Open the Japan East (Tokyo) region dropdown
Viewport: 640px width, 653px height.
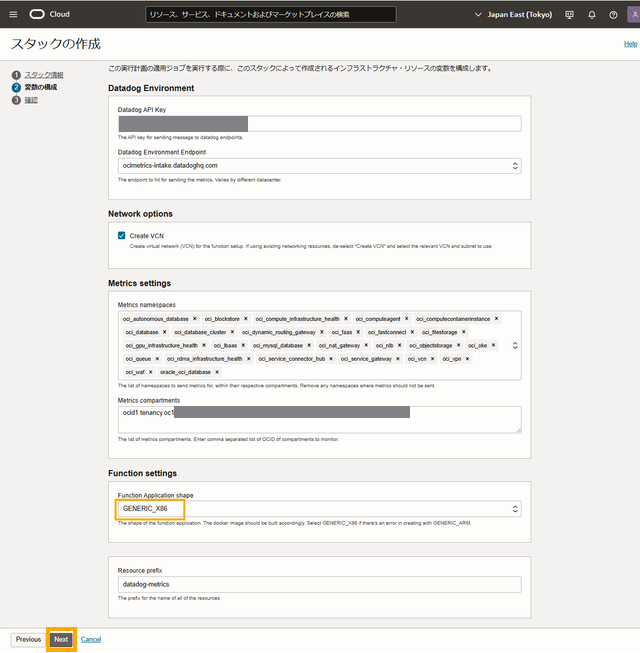(x=513, y=15)
